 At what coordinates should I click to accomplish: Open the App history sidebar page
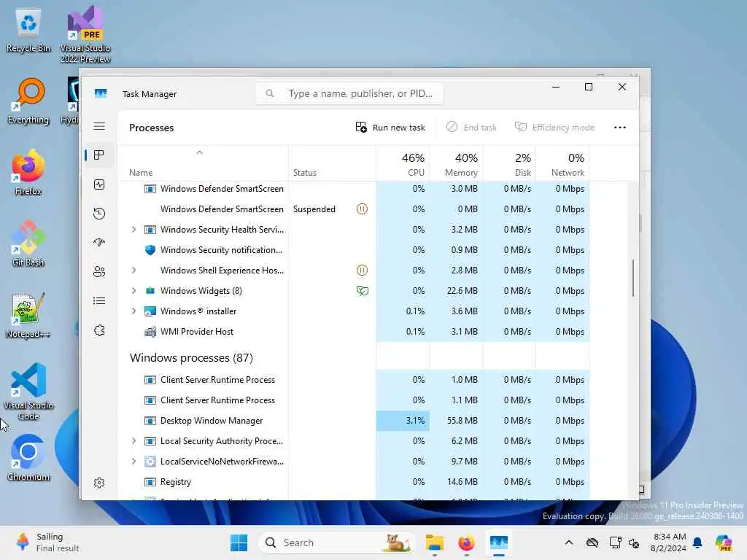tap(99, 214)
